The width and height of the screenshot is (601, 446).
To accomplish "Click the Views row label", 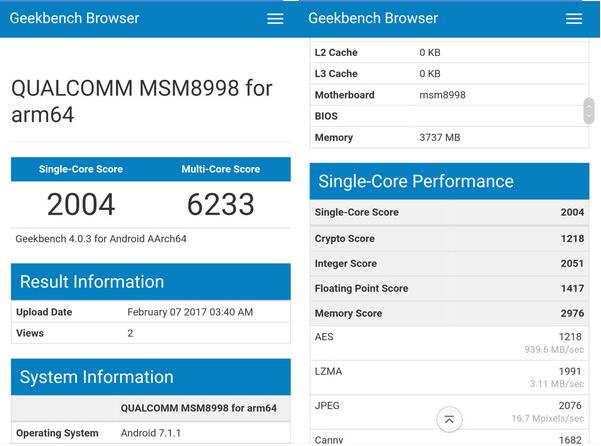I will (30, 333).
